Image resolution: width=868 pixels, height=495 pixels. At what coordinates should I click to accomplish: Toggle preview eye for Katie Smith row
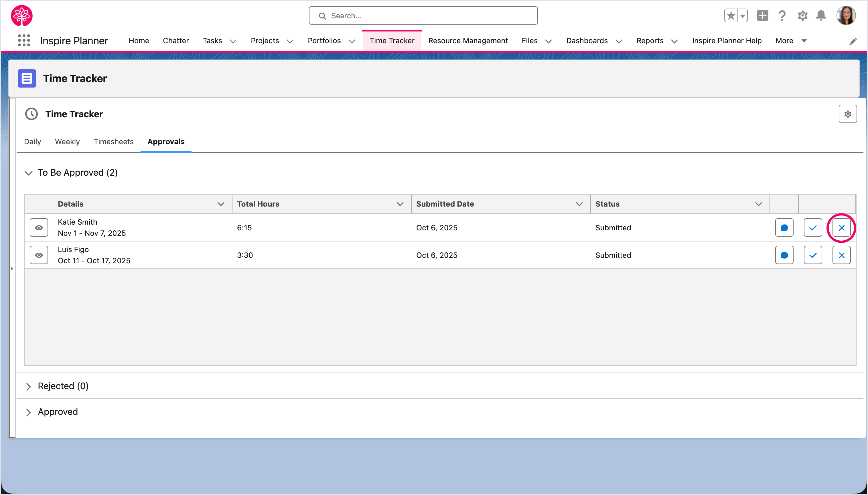coord(39,228)
